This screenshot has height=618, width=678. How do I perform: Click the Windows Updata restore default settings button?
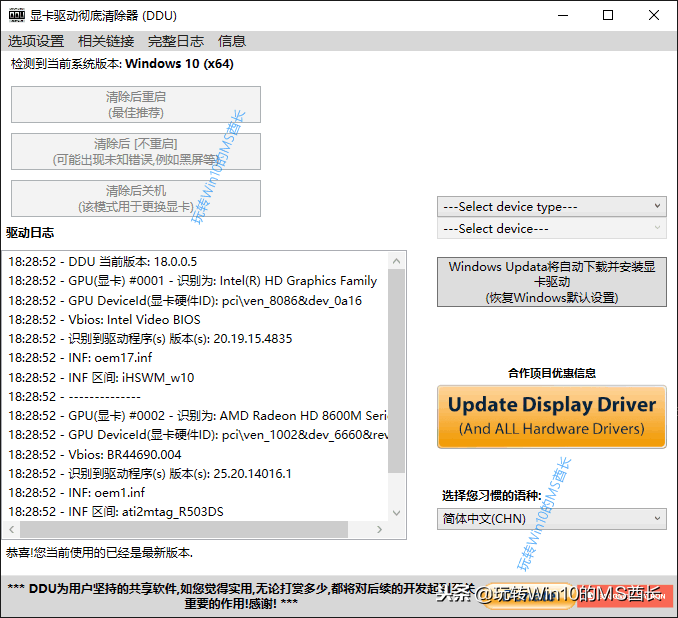pos(552,282)
